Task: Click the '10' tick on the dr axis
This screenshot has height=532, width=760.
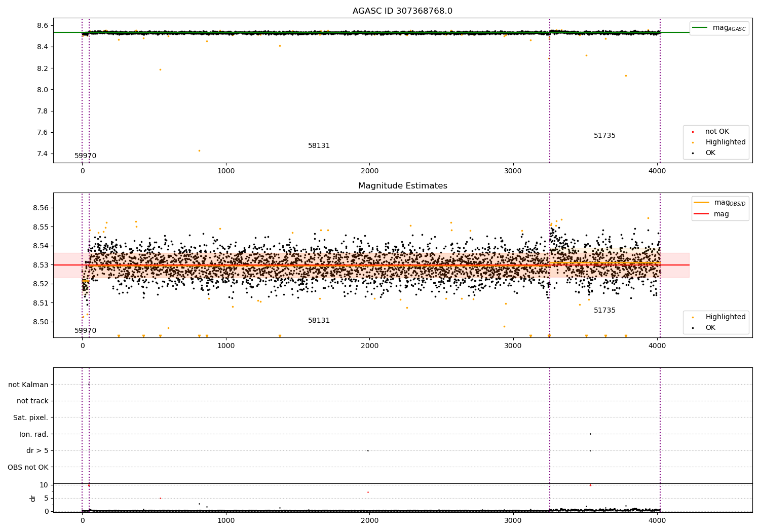Action: click(44, 485)
